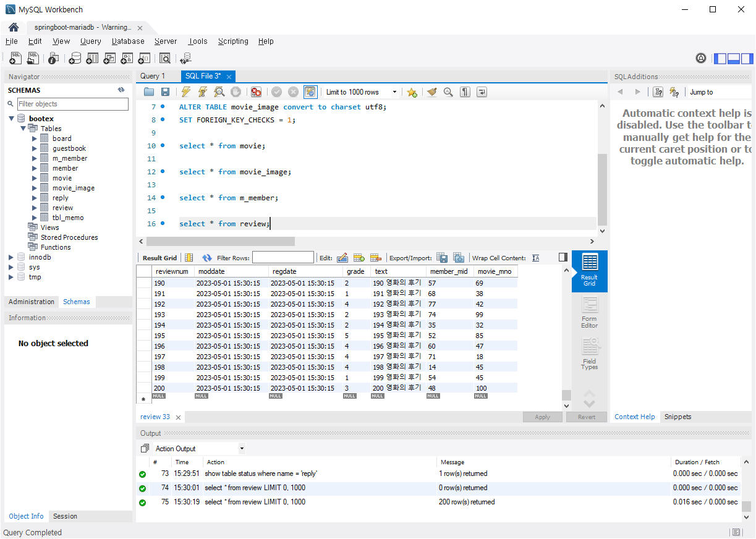
Task: Open the Query menu
Action: coord(90,41)
